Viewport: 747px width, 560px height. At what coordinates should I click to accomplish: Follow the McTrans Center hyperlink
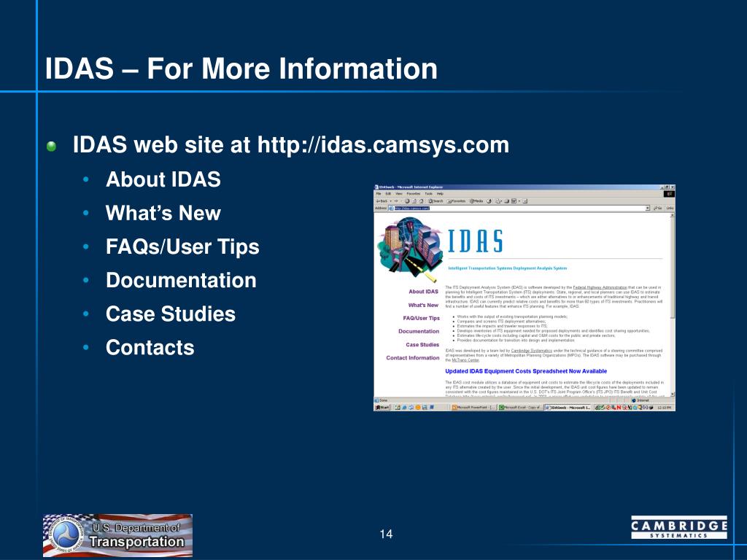[x=465, y=360]
